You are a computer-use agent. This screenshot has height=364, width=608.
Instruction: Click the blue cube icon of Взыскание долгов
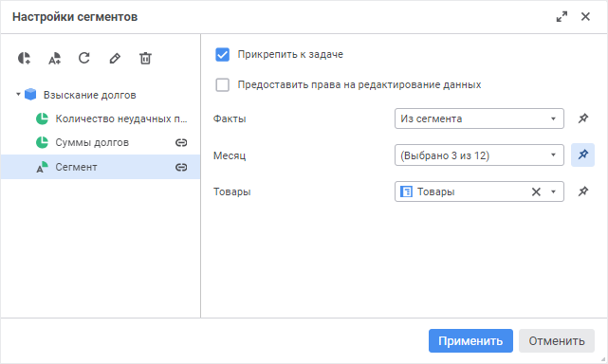coord(30,95)
